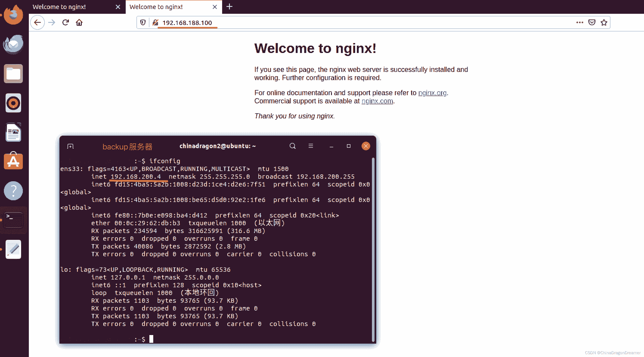Open the Help icon in dock
This screenshot has height=357, width=644.
coord(13,191)
